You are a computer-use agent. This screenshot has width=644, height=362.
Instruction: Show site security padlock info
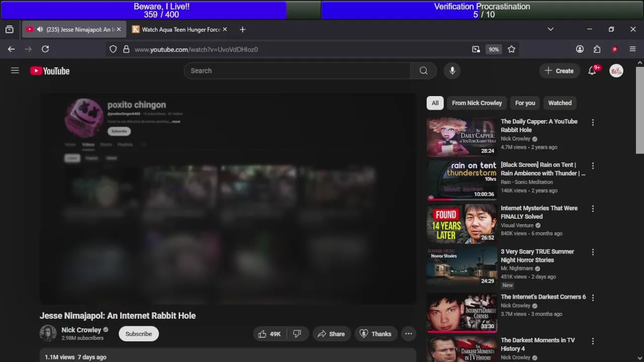[126, 49]
